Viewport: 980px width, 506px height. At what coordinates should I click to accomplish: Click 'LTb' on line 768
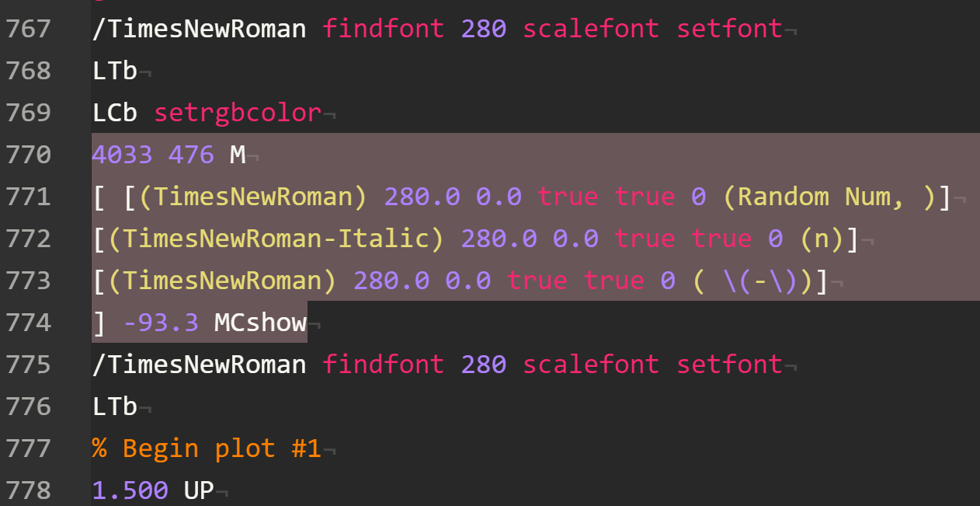(x=114, y=72)
